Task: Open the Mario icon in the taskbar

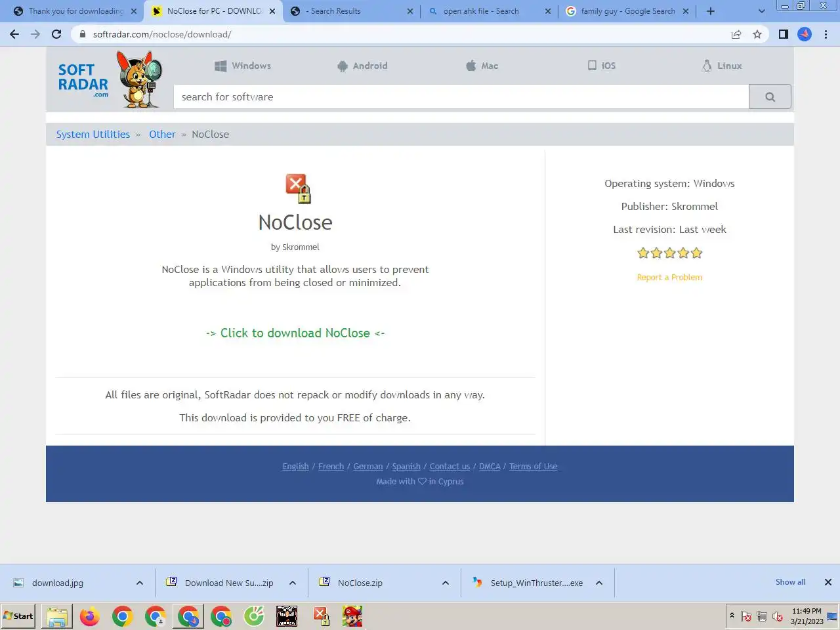Action: tap(352, 616)
